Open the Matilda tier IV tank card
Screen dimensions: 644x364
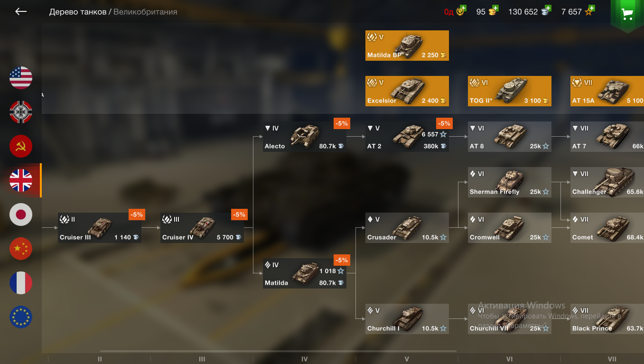(305, 273)
